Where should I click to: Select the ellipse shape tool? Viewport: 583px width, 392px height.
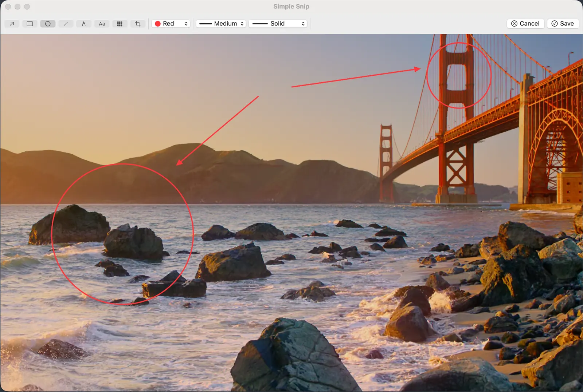(48, 24)
